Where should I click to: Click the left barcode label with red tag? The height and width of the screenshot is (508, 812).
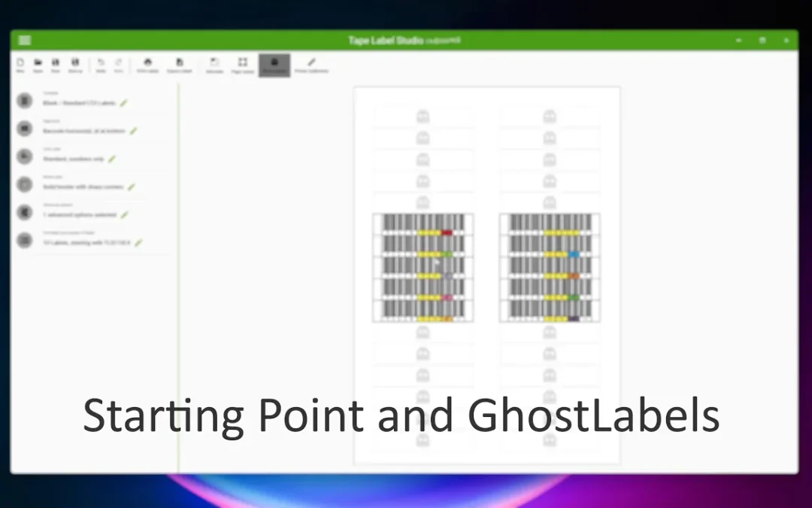click(x=423, y=224)
